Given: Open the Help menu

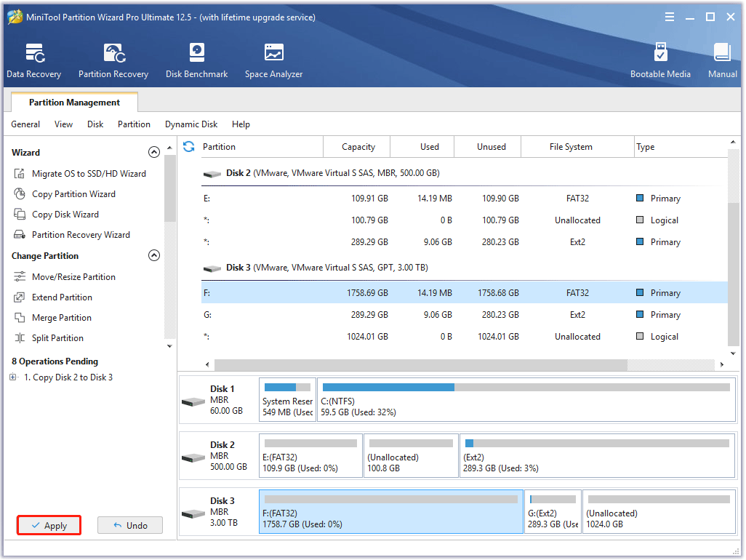Looking at the screenshot, I should (x=241, y=124).
